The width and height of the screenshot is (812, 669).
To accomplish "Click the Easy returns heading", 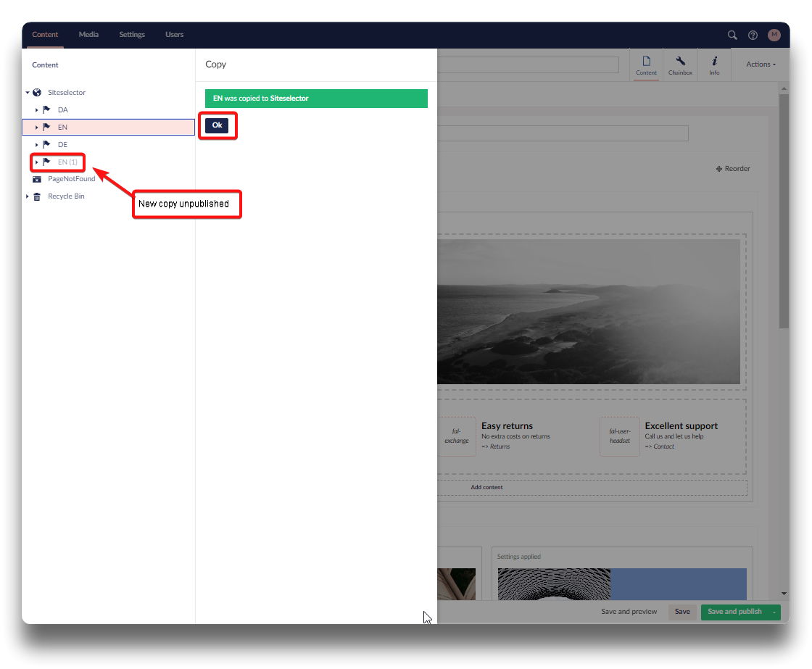I will 507,425.
